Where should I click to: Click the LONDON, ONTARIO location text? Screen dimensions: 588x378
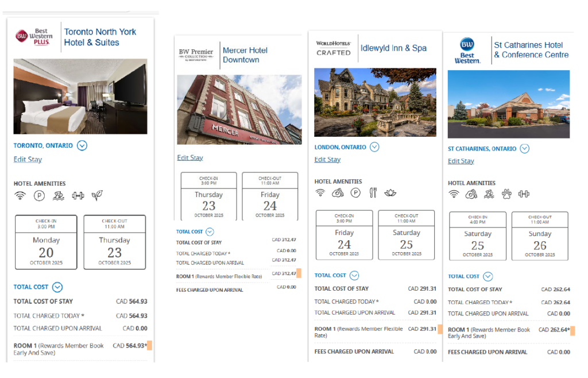(340, 148)
